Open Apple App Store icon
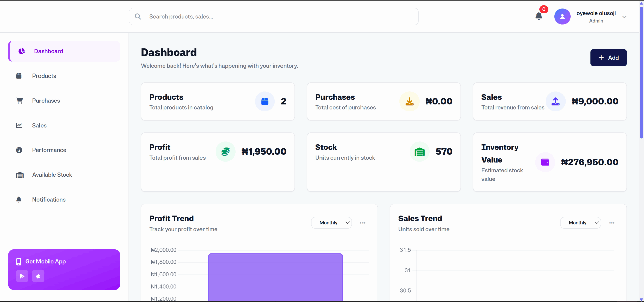 point(38,276)
